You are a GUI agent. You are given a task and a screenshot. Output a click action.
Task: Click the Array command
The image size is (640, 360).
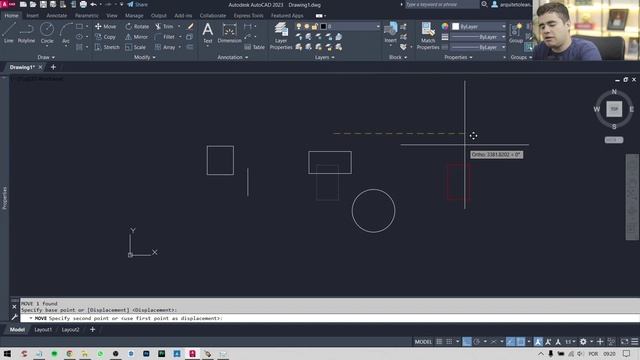point(165,47)
